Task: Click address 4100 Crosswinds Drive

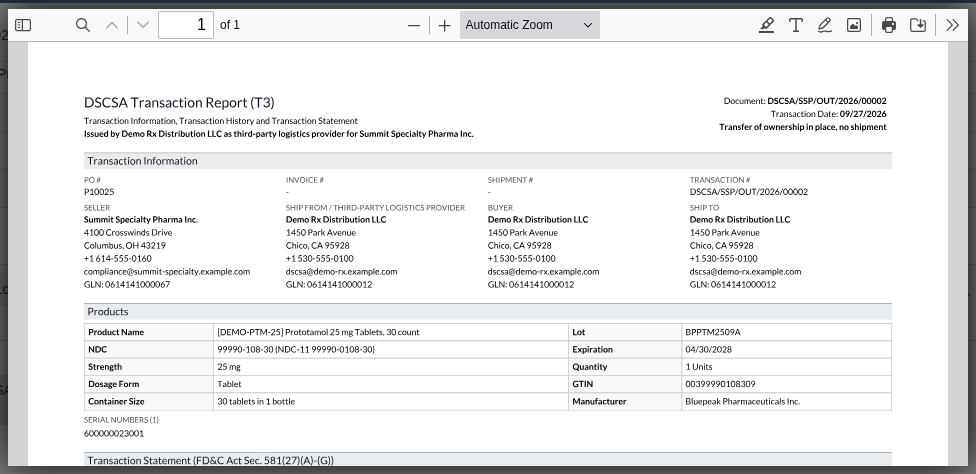Action: tap(128, 233)
